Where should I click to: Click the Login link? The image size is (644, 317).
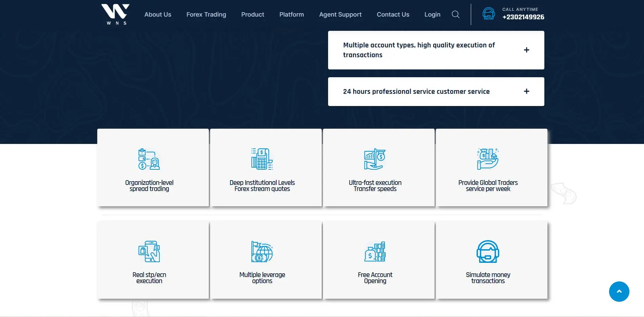click(432, 15)
